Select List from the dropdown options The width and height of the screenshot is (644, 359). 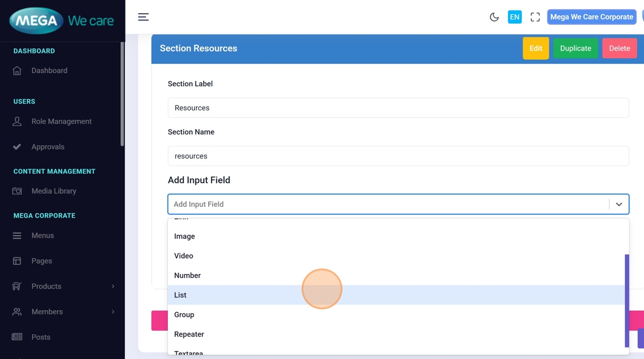coord(181,295)
